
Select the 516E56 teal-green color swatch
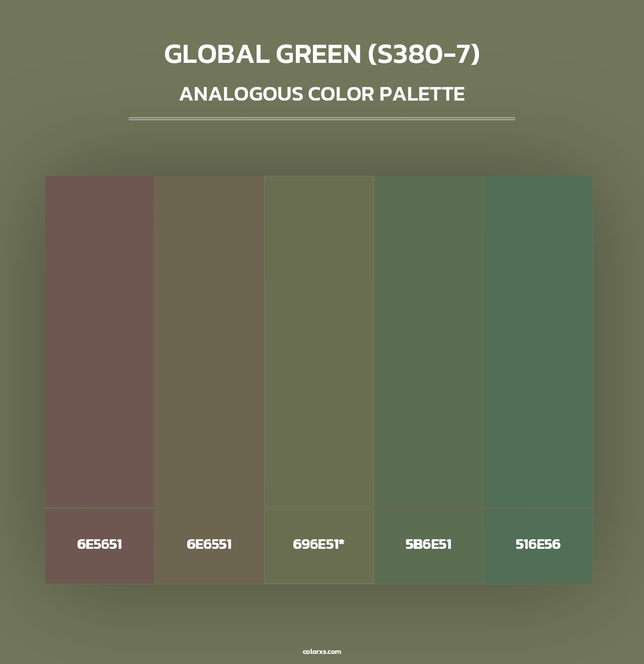pos(538,342)
